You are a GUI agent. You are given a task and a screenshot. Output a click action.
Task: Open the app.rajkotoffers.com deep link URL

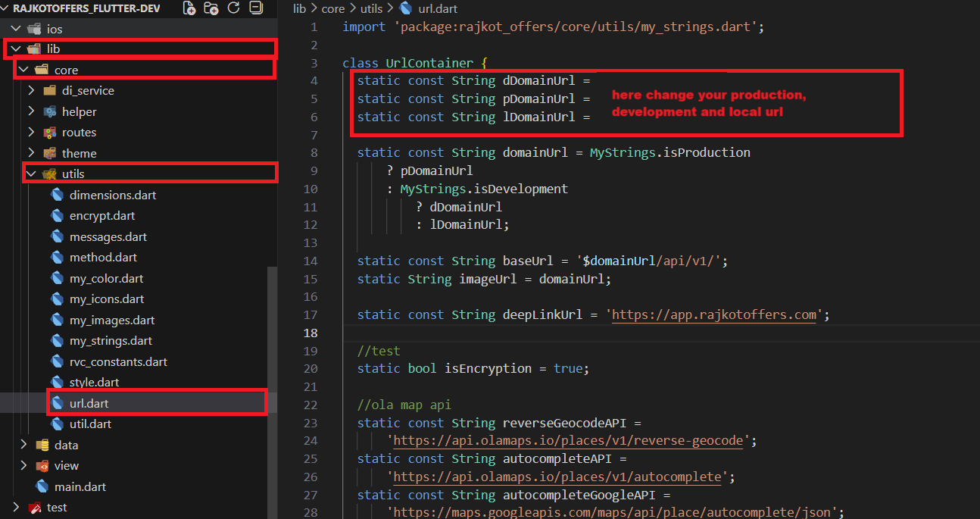point(714,315)
